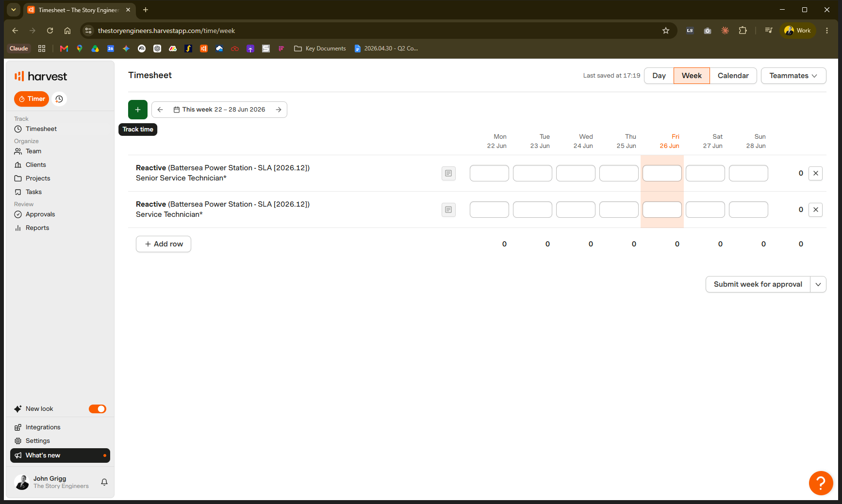Open the Harvest bookmark icon in bookmarks bar
This screenshot has width=842, height=504.
pyautogui.click(x=204, y=49)
